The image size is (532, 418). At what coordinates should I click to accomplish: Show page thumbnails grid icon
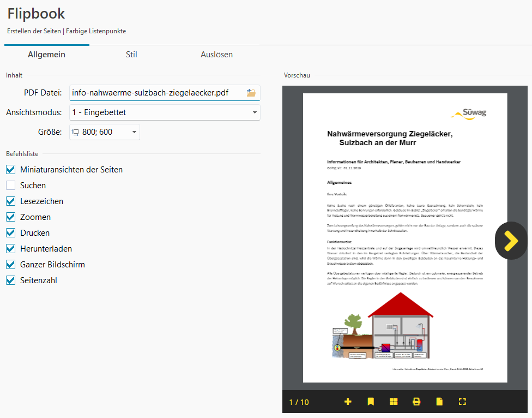click(394, 402)
